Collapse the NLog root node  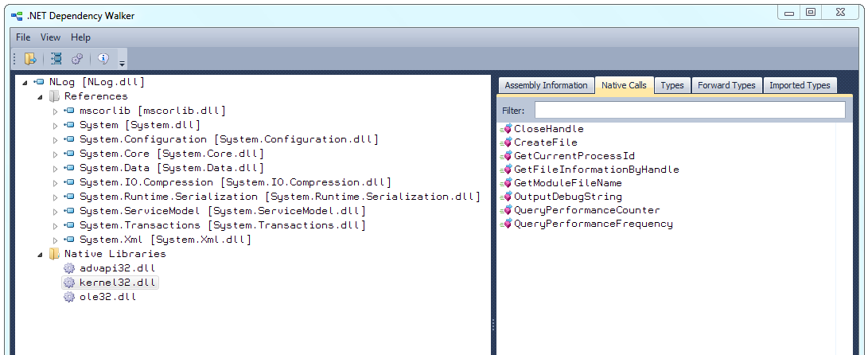25,83
